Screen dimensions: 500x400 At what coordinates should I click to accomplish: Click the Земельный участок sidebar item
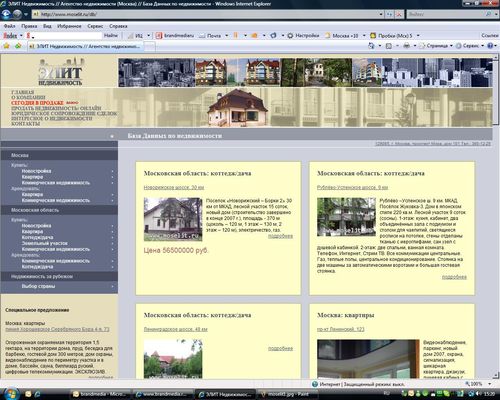(45, 243)
